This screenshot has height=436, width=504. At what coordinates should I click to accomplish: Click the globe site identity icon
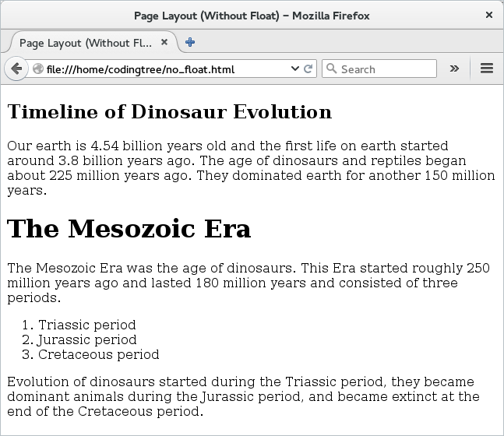[38, 69]
